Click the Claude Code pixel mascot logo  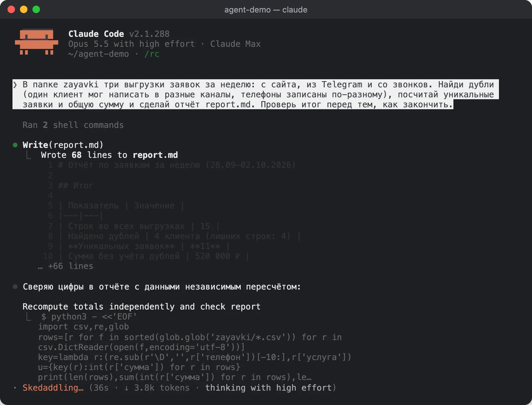tap(37, 42)
